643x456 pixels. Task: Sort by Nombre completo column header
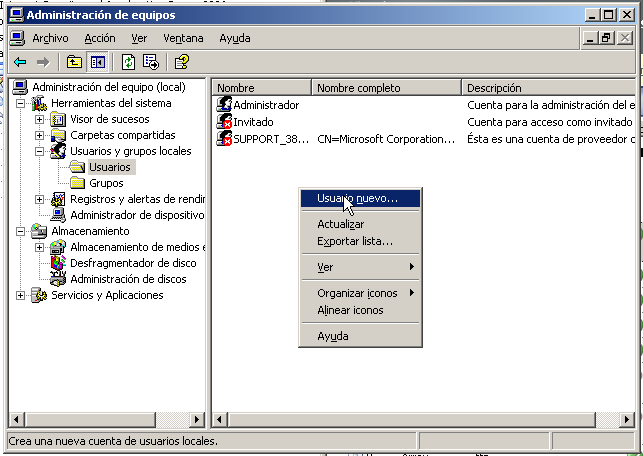(x=387, y=88)
